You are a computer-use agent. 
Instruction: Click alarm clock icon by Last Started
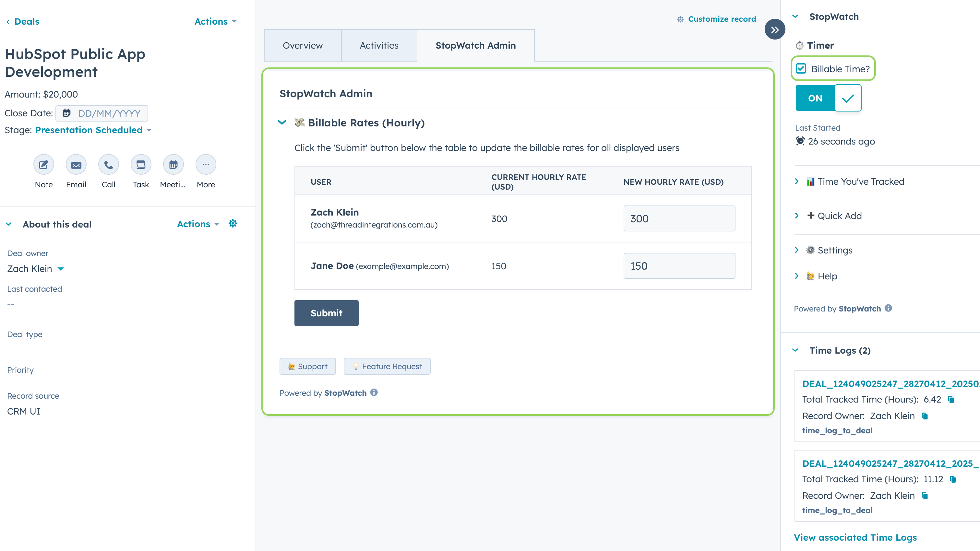800,141
